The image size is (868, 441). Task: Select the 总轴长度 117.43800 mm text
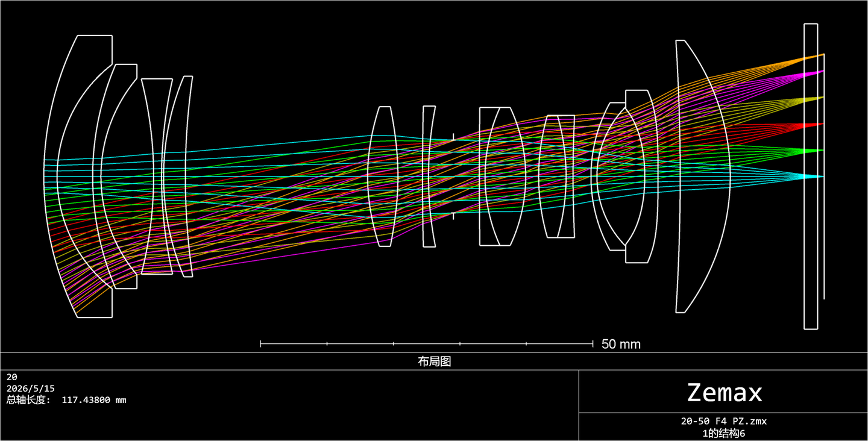click(66, 400)
